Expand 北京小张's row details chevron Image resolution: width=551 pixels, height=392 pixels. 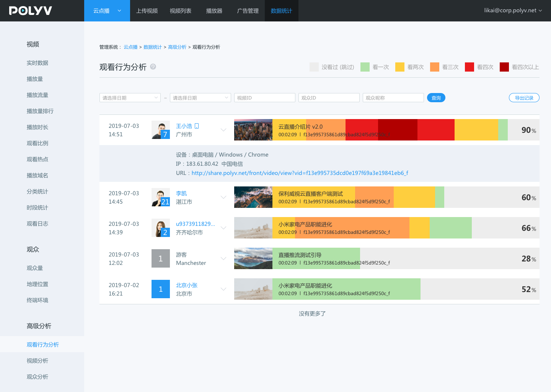pyautogui.click(x=223, y=289)
